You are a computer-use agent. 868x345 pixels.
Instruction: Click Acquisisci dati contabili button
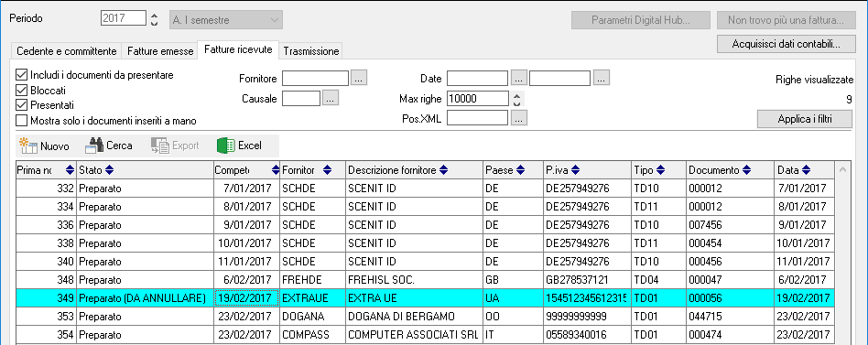[786, 44]
